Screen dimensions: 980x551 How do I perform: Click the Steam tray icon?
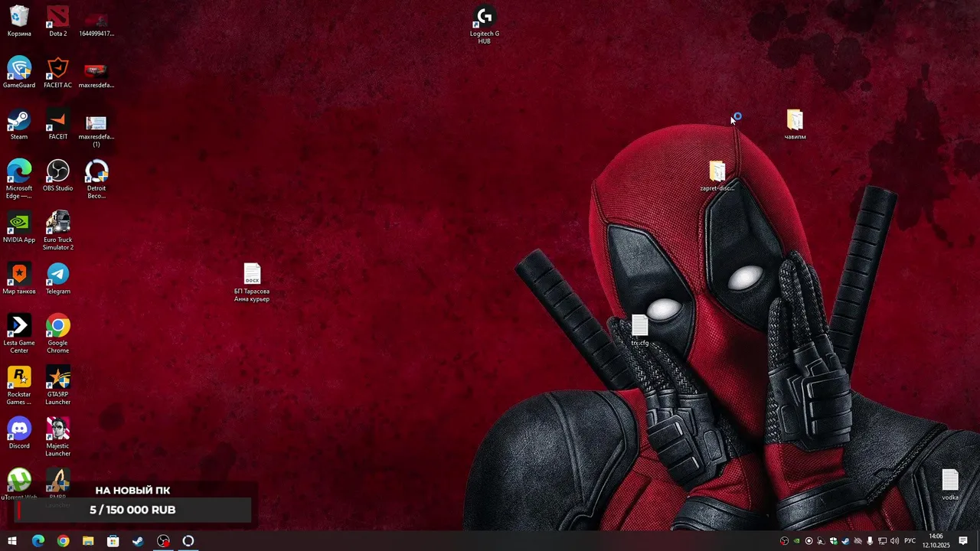[845, 541]
